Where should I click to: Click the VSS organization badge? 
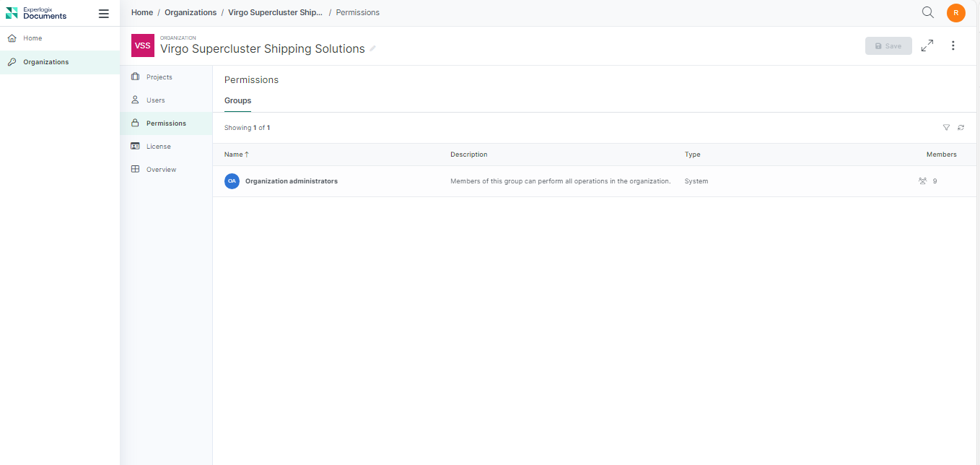(143, 45)
